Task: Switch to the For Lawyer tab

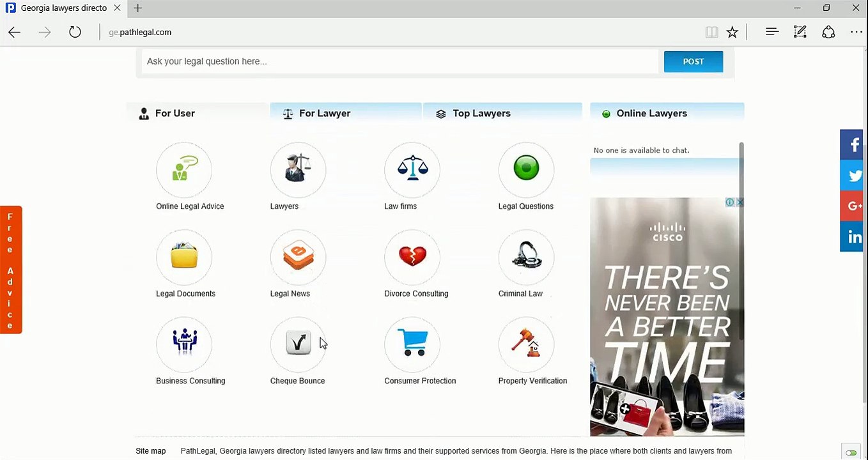Action: click(346, 113)
